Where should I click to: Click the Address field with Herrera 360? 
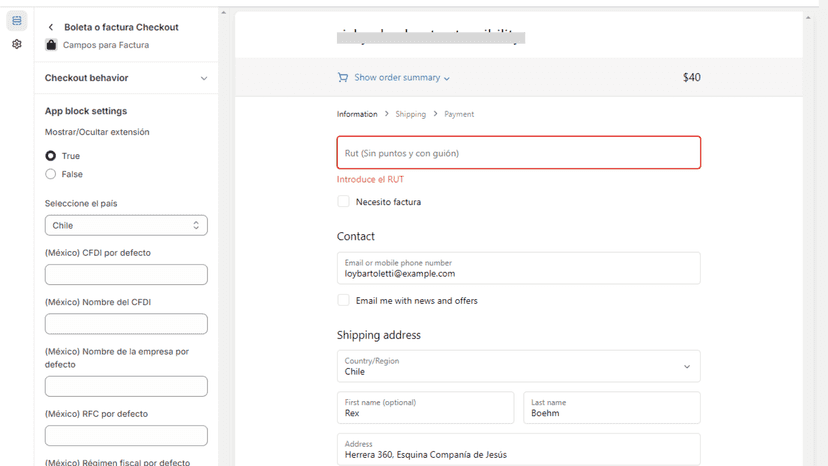[x=519, y=449]
